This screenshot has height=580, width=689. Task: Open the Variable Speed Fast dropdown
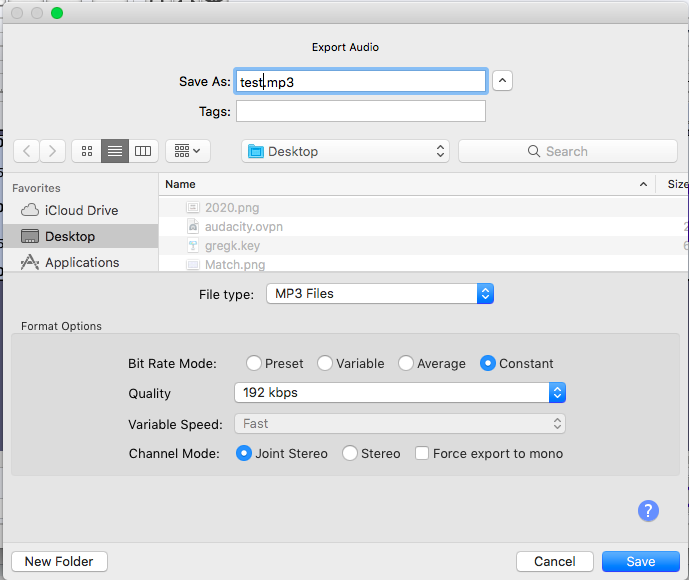(x=400, y=424)
